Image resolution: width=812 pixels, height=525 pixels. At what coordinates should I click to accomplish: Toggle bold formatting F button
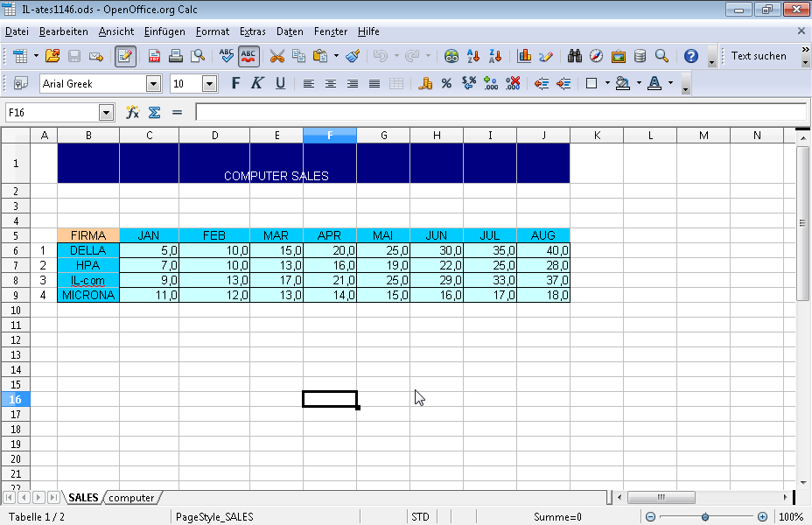[235, 83]
